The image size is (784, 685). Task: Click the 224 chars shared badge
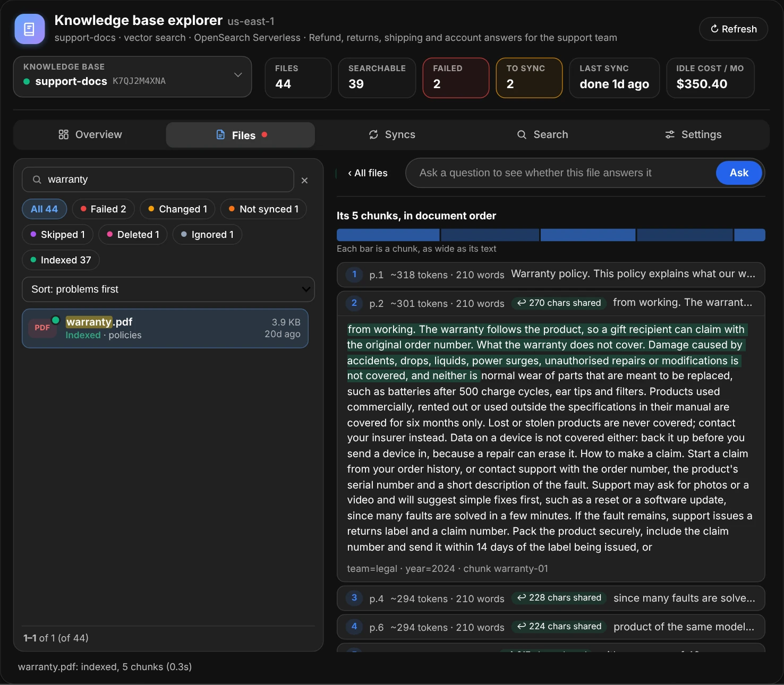click(559, 627)
